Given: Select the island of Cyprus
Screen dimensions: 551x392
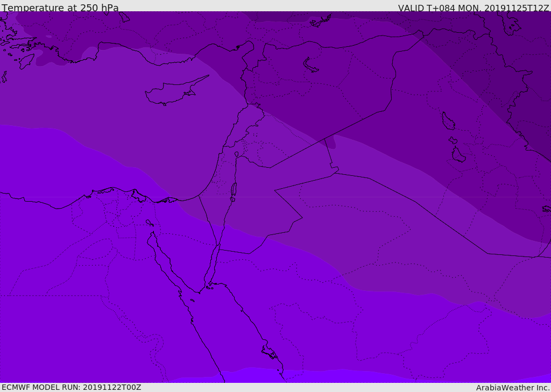Looking at the screenshot, I should click(x=172, y=92).
